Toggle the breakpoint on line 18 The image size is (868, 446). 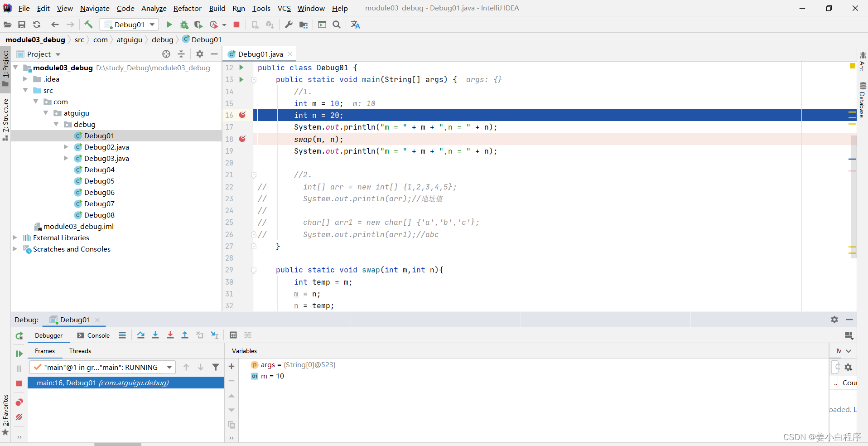[x=242, y=139]
